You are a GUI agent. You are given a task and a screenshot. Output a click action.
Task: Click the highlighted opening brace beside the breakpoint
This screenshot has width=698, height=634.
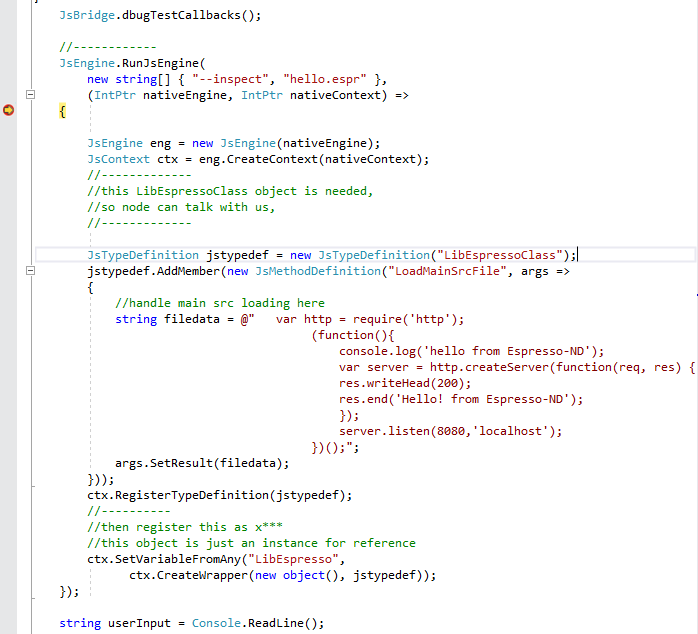tap(63, 111)
